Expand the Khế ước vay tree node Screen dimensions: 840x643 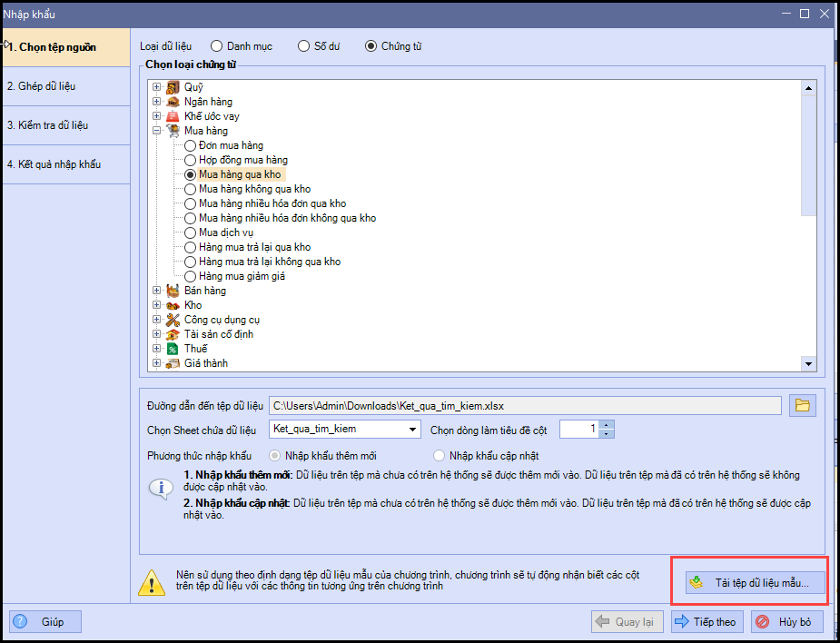[x=156, y=115]
